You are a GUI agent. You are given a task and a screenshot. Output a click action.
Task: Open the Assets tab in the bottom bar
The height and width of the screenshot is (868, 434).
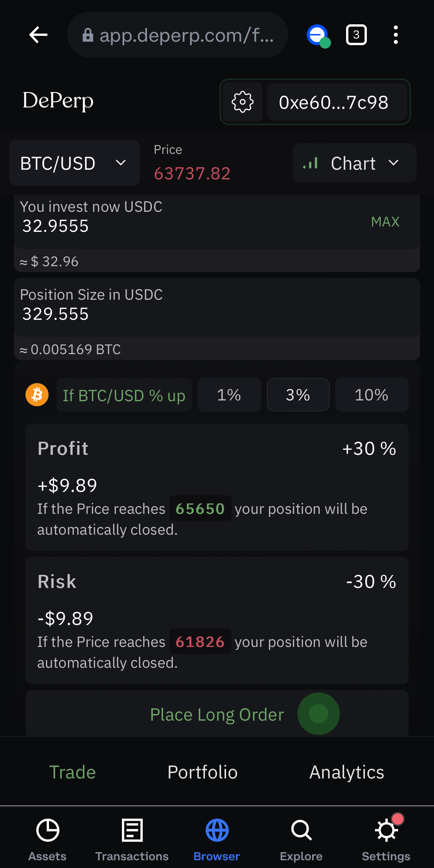[x=47, y=840]
